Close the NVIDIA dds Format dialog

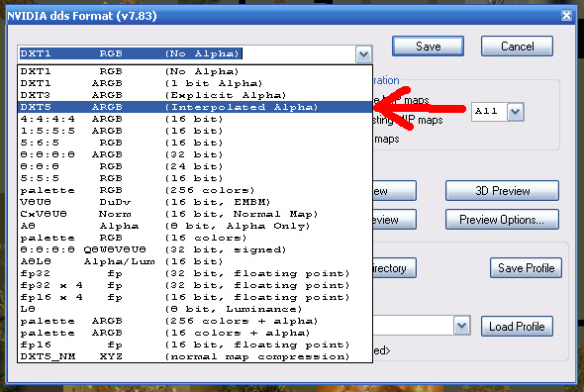[566, 15]
